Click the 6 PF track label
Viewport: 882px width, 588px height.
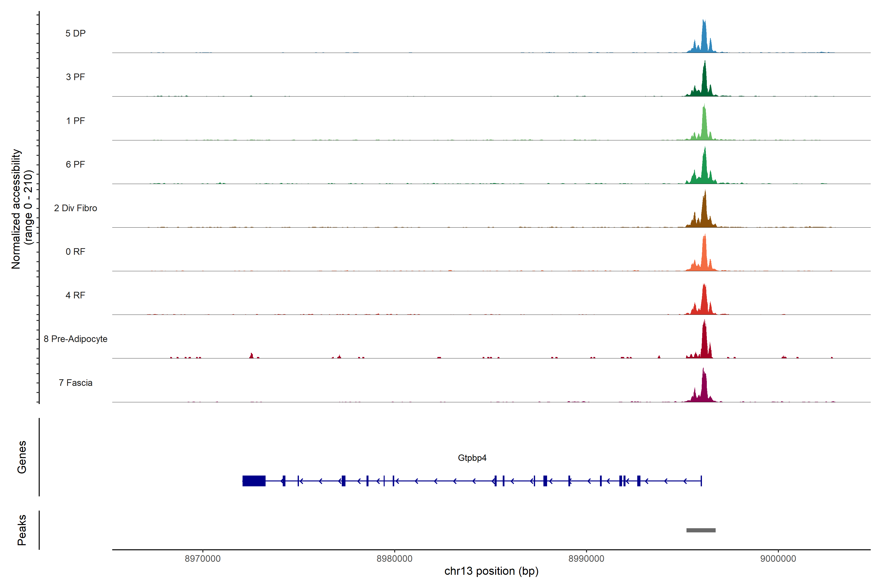[x=75, y=164]
